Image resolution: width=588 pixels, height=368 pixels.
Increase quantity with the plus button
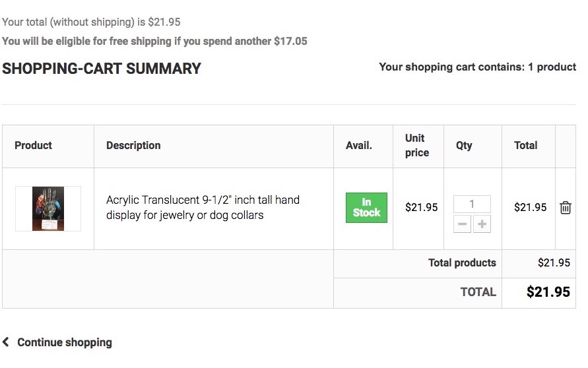[x=482, y=224]
